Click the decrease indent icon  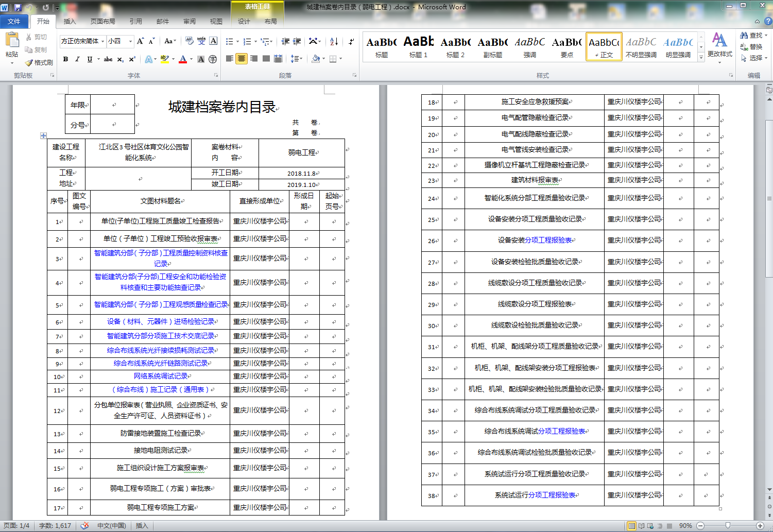point(285,41)
